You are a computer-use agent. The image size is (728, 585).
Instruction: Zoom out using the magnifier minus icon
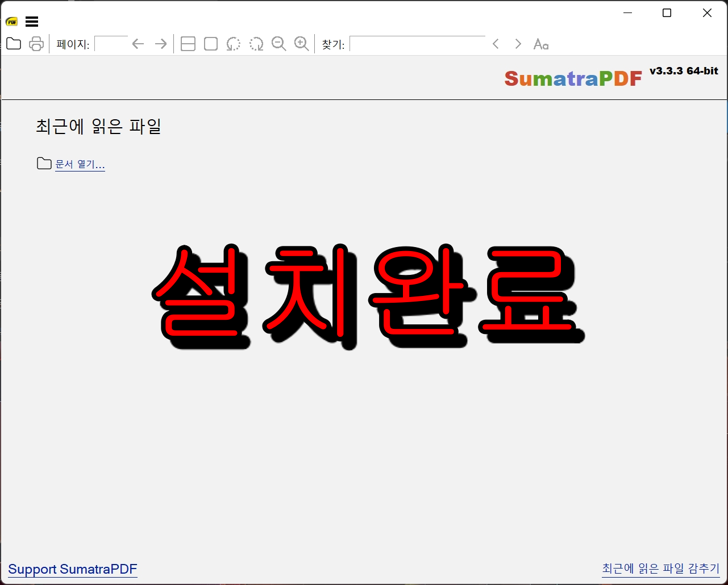pyautogui.click(x=278, y=44)
